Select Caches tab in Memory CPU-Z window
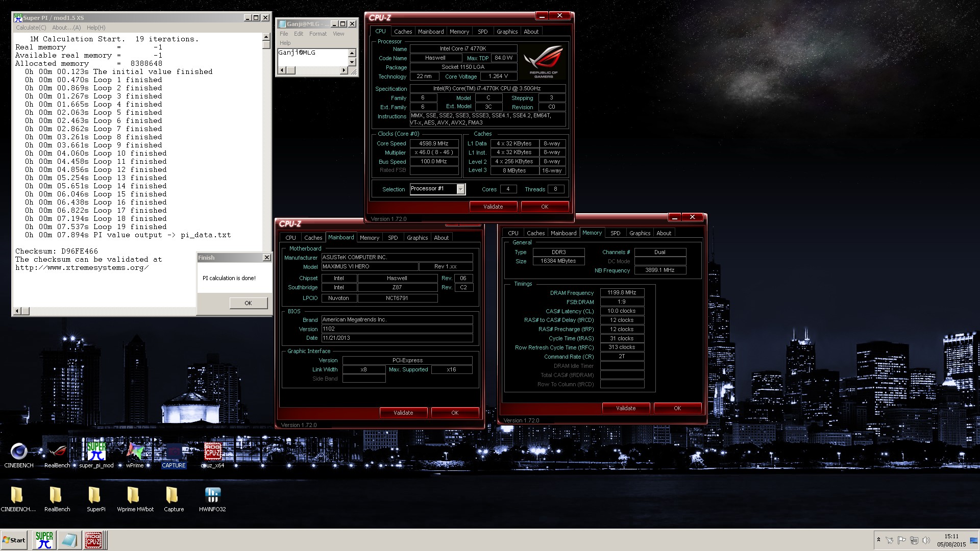This screenshot has width=980, height=551. [535, 233]
